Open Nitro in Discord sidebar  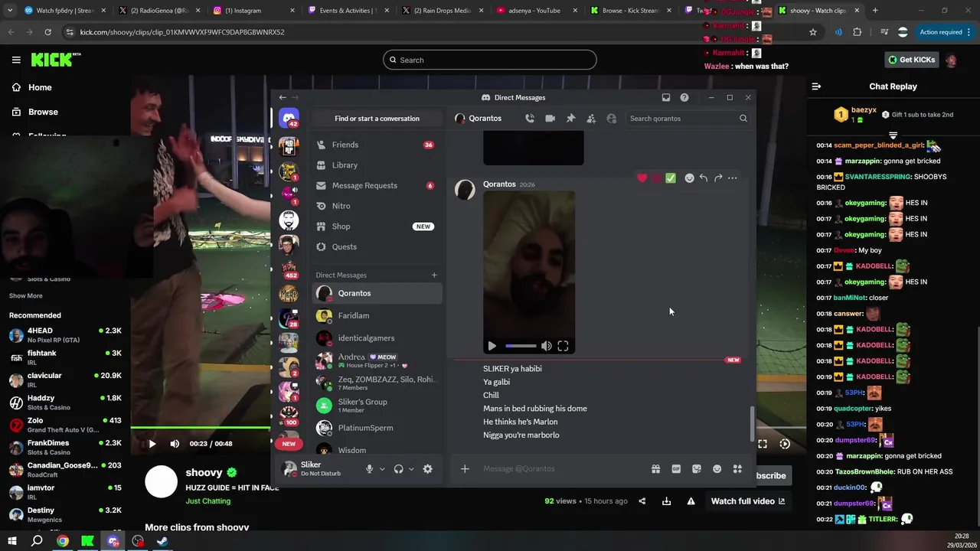pyautogui.click(x=377, y=206)
